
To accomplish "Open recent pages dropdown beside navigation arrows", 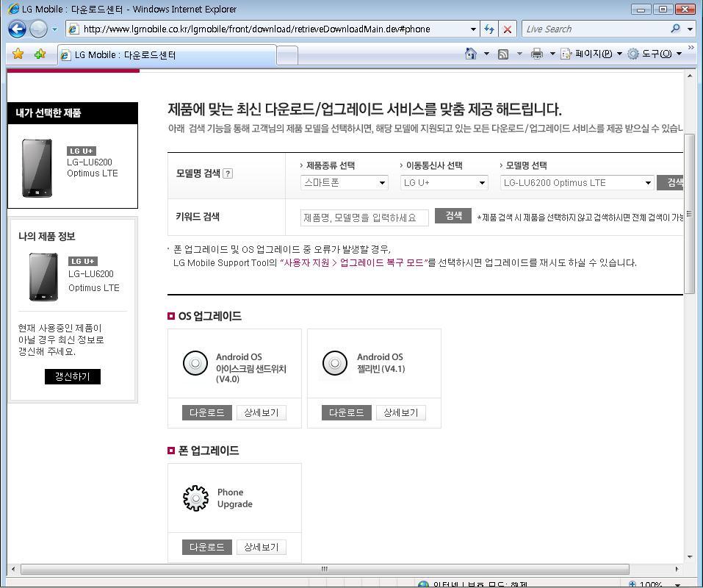I will pyautogui.click(x=54, y=29).
